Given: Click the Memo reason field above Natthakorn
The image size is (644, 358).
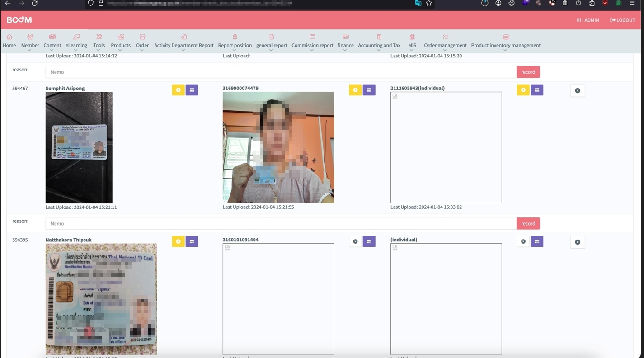Looking at the screenshot, I should 281,223.
